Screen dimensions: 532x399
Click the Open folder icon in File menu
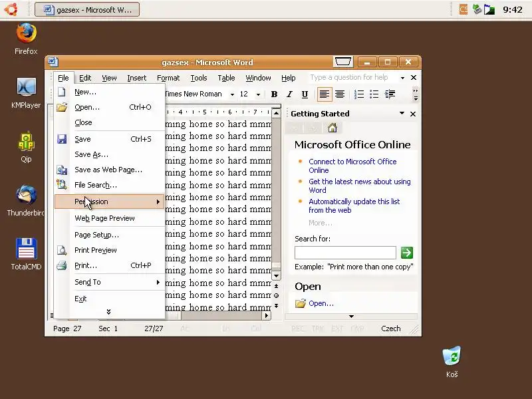pos(62,108)
